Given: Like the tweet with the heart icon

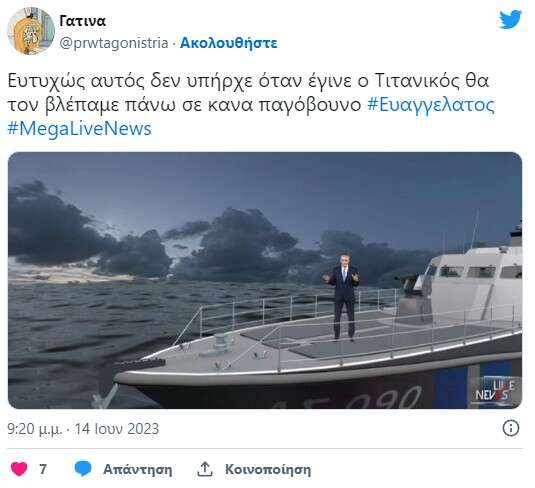Looking at the screenshot, I should click(19, 469).
